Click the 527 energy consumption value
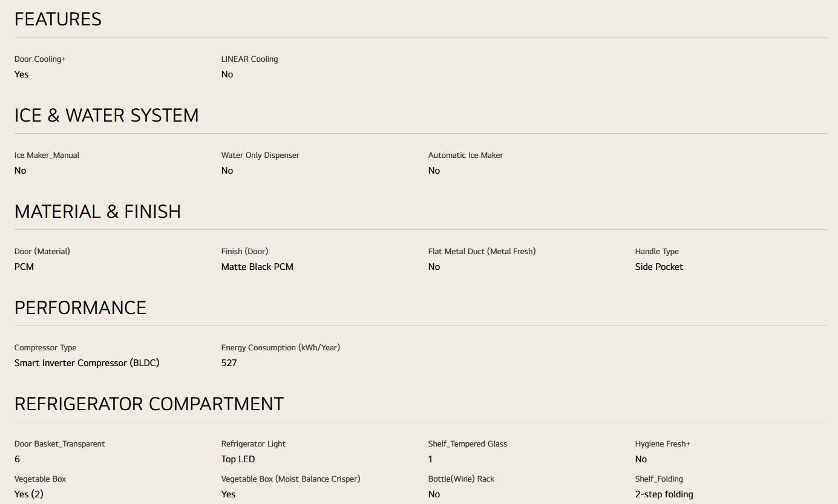This screenshot has width=838, height=504. click(229, 363)
